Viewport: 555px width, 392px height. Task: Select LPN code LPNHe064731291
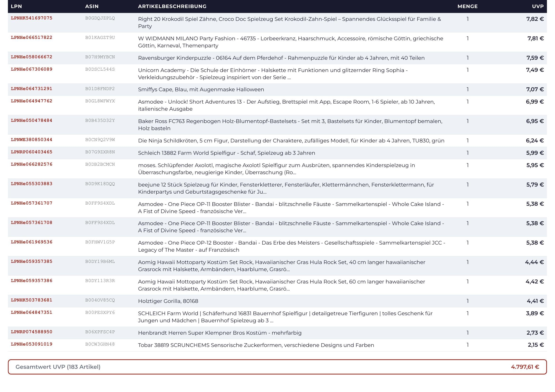coord(31,89)
